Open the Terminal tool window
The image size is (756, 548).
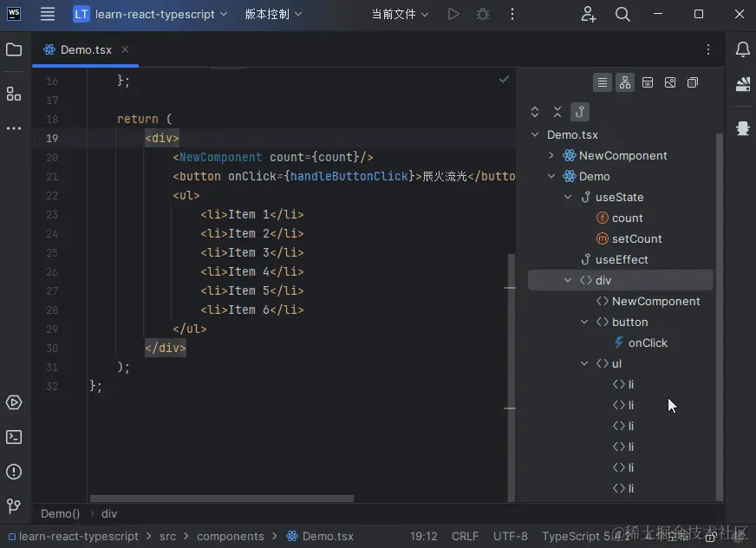pyautogui.click(x=14, y=437)
